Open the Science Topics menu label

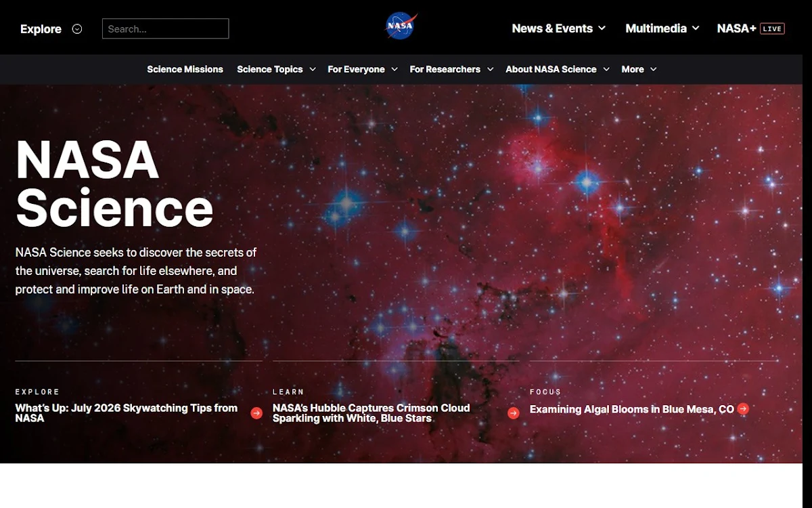[x=270, y=69]
